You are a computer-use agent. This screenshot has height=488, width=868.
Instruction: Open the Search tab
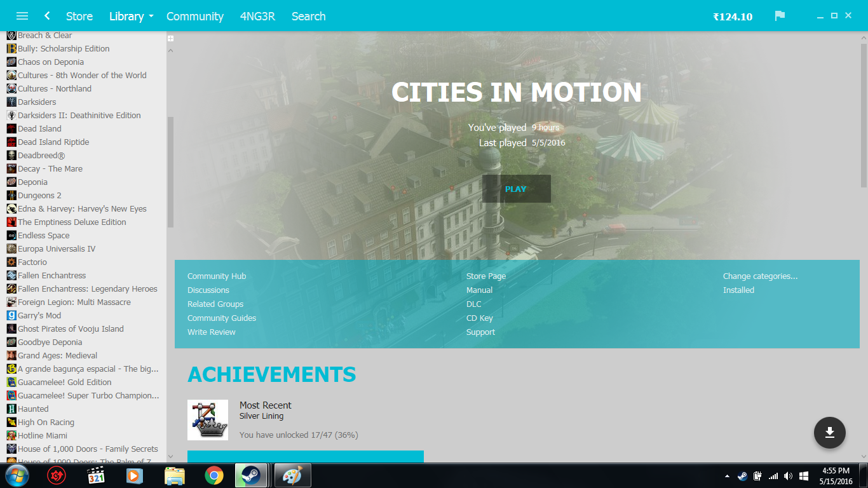click(309, 16)
